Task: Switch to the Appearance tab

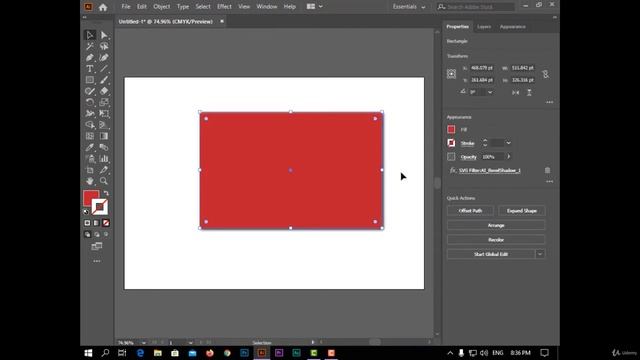Action: pos(513,27)
